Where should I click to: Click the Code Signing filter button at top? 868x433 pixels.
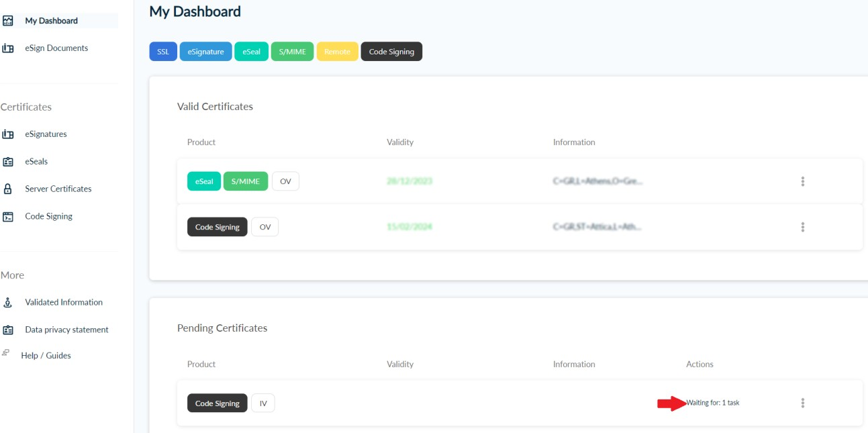click(391, 52)
